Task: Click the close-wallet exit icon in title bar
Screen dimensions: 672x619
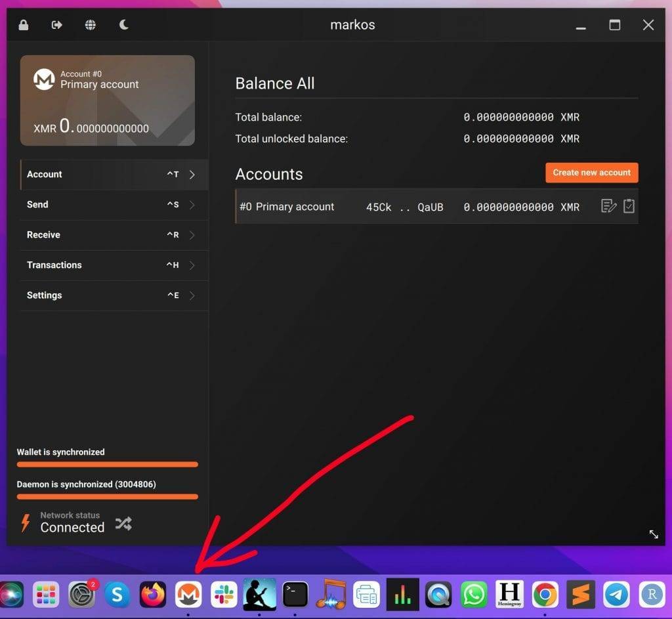Action: click(56, 25)
